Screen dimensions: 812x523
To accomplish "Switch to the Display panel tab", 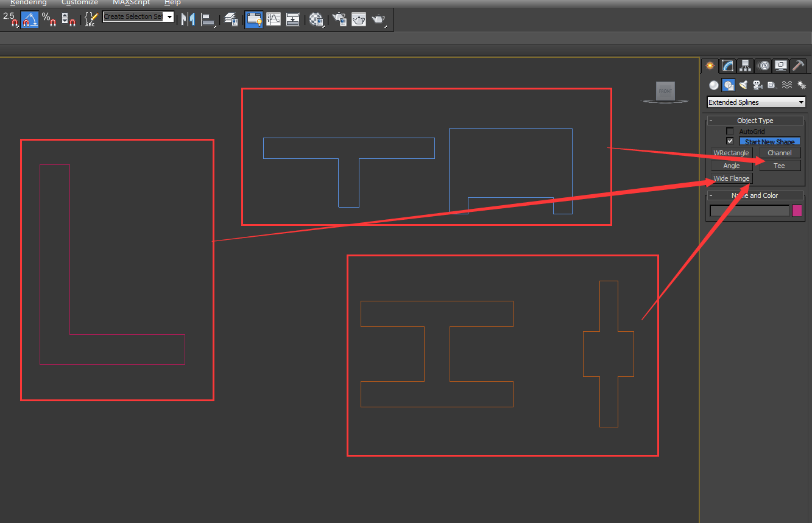I will tap(781, 66).
